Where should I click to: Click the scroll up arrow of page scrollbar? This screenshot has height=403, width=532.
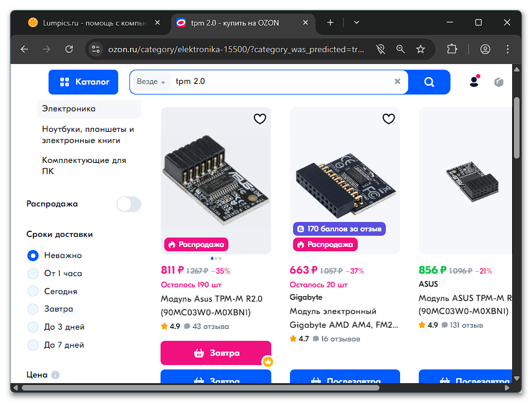[x=516, y=69]
